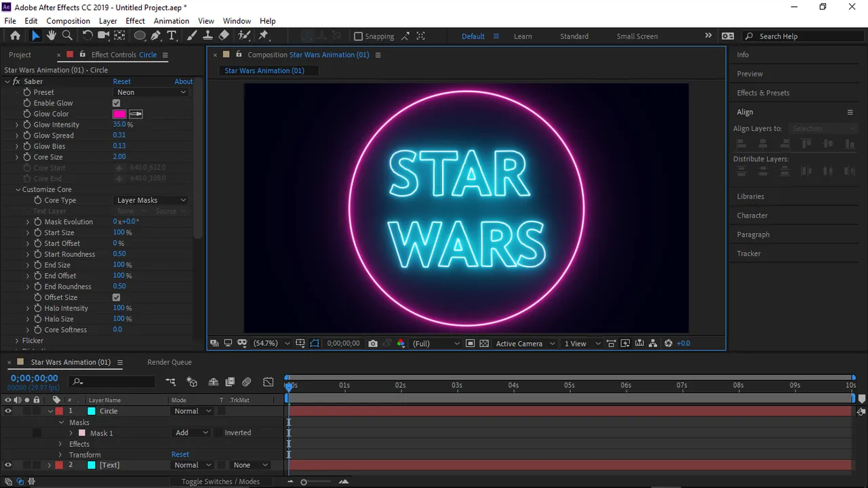Take a snapshot with the camera icon
Screen dimensions: 868x488
click(372, 344)
